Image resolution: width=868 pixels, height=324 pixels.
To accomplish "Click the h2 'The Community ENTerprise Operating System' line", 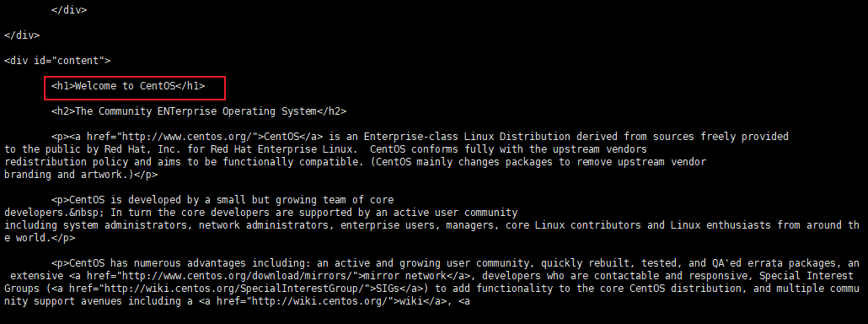I will (x=199, y=111).
